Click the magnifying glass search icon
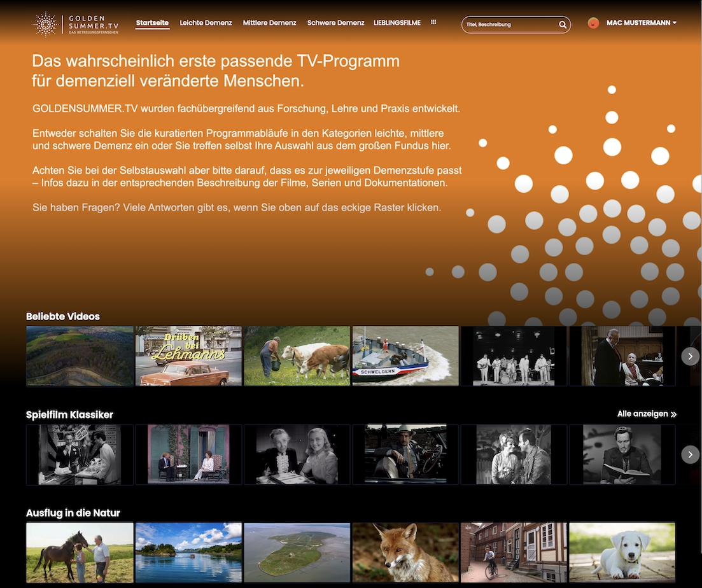The width and height of the screenshot is (702, 588). (x=563, y=25)
